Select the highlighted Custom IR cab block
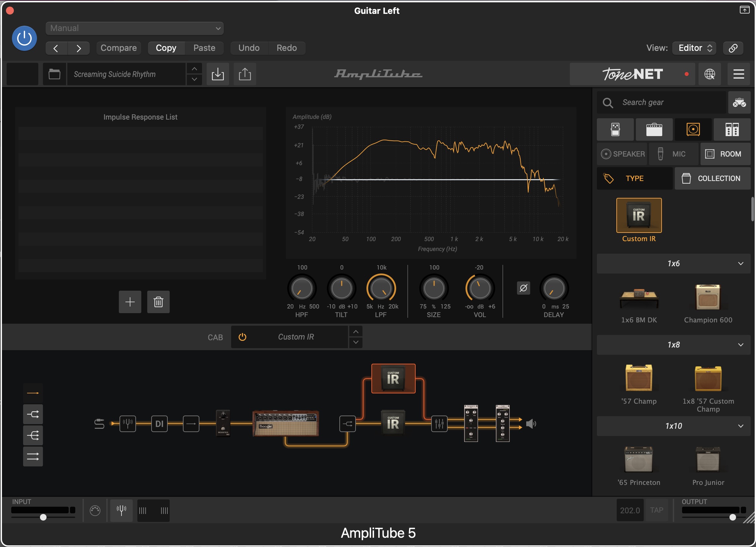Viewport: 756px width, 547px height. [x=393, y=379]
